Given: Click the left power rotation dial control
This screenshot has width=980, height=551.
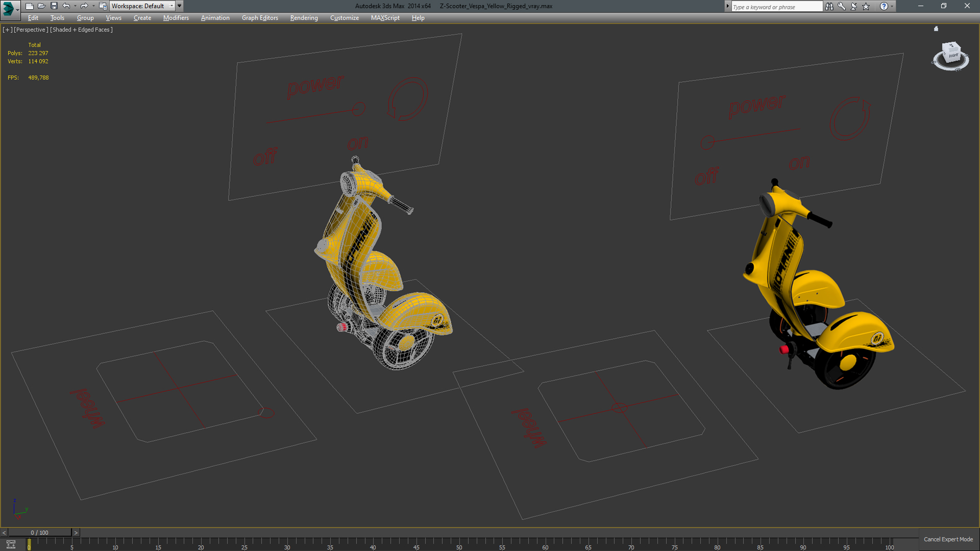Looking at the screenshot, I should pos(407,99).
